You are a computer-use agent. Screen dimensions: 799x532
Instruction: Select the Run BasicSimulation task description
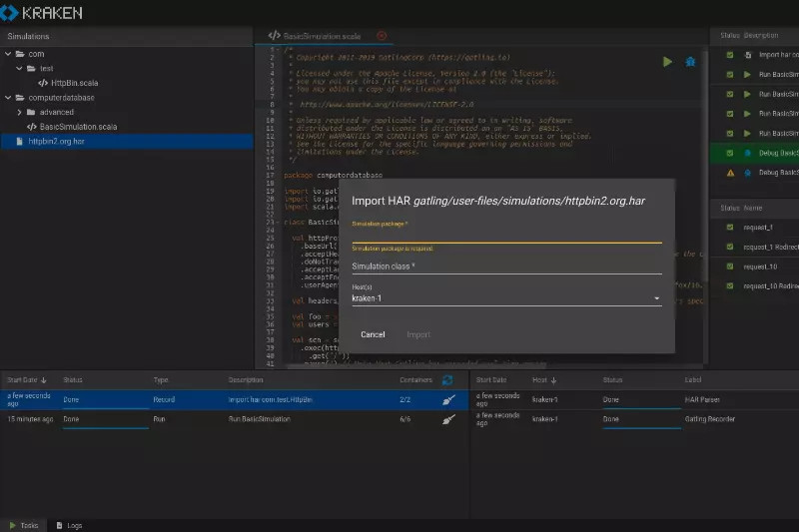260,419
